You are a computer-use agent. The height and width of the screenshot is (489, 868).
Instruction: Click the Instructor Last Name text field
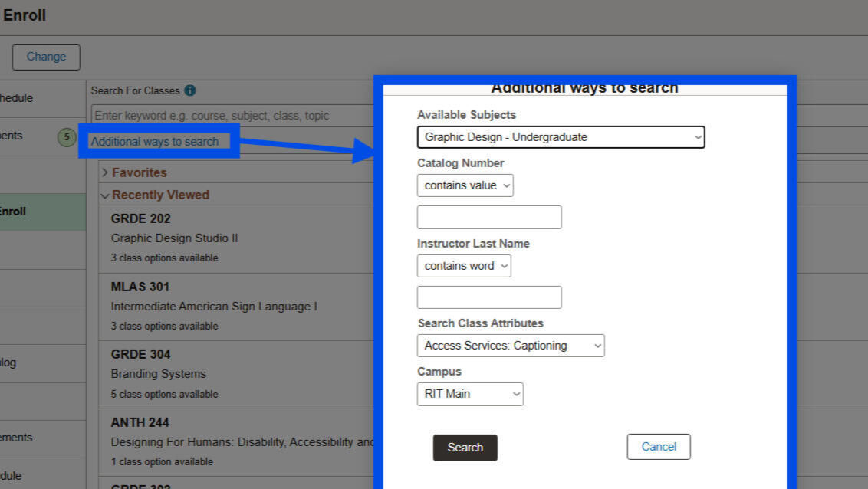[489, 297]
